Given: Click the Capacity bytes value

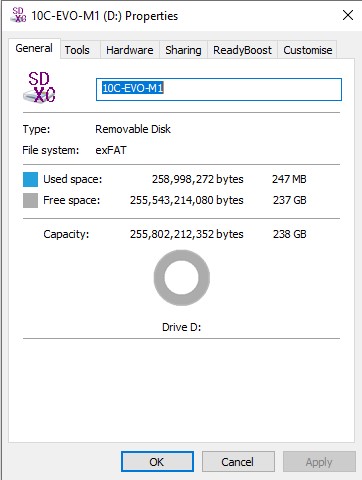Looking at the screenshot, I should tap(187, 234).
